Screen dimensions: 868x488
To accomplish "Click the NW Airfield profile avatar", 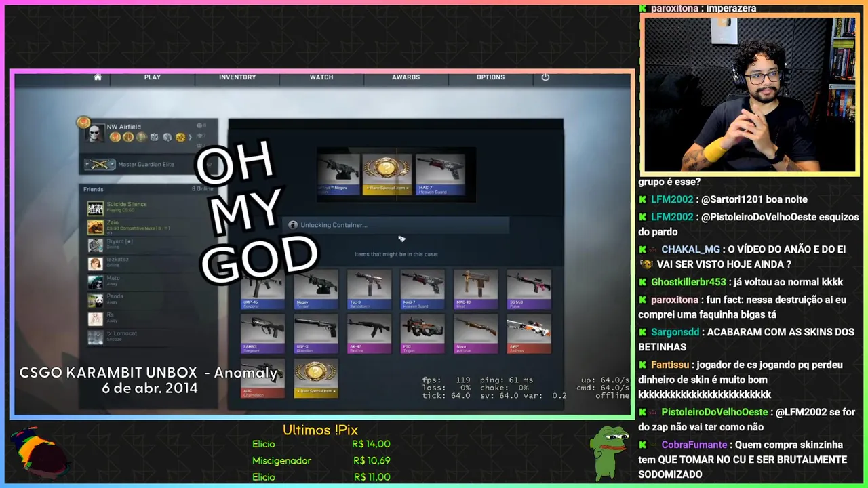I will [95, 133].
